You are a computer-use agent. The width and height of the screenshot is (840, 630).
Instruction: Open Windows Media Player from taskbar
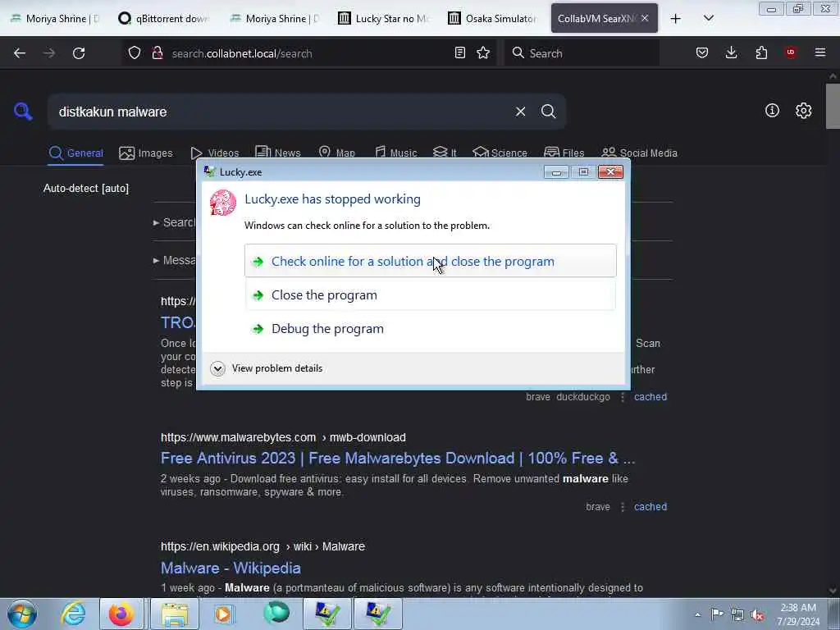pyautogui.click(x=223, y=614)
